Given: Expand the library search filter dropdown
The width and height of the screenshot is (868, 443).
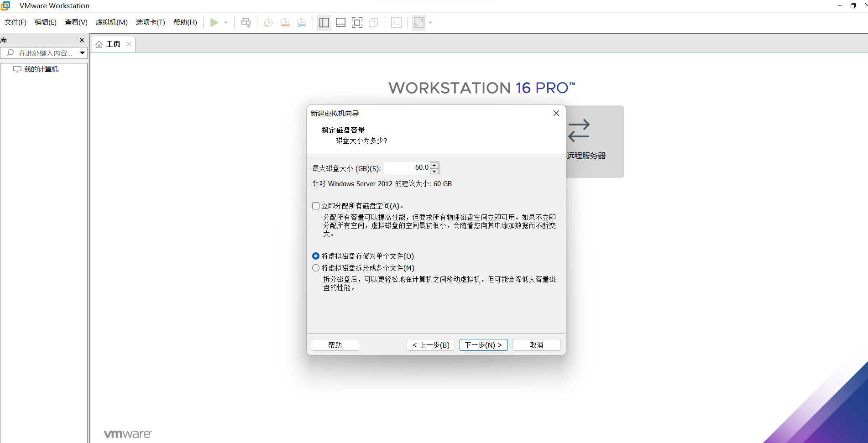Looking at the screenshot, I should click(x=83, y=53).
